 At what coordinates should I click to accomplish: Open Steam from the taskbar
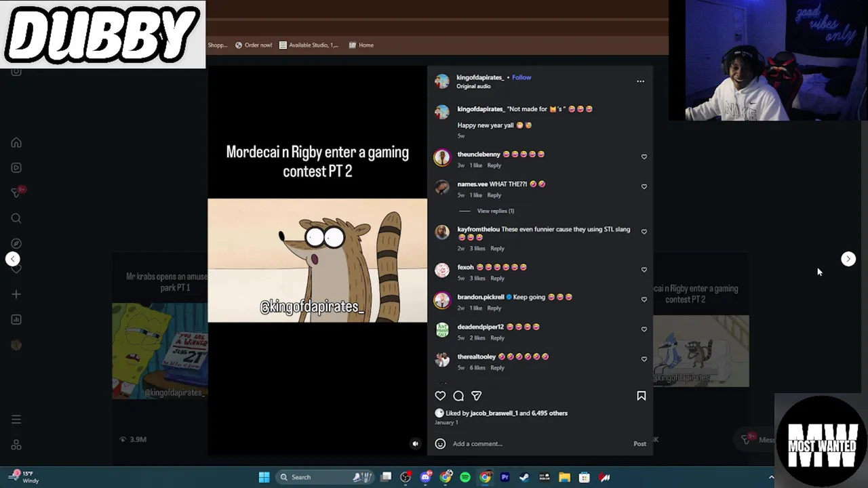click(x=524, y=477)
